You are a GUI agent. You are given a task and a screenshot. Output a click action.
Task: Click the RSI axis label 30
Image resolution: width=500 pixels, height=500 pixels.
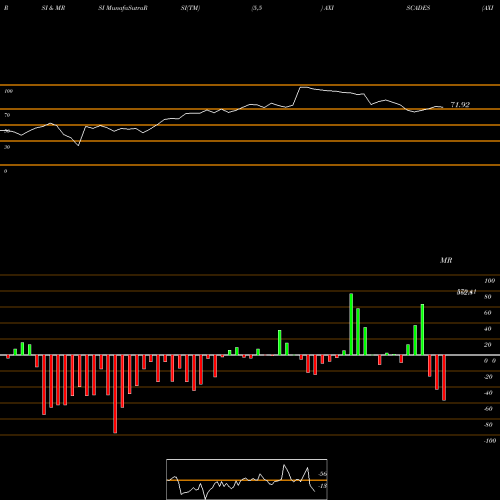tap(7, 147)
